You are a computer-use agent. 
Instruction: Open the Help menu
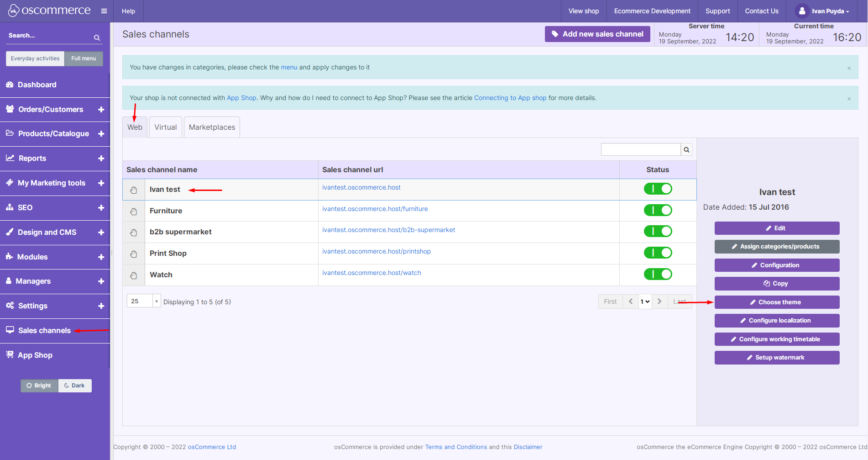point(128,11)
